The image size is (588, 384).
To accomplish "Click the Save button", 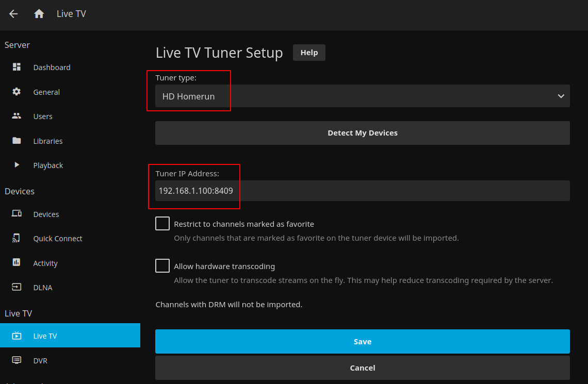I will 362,342.
